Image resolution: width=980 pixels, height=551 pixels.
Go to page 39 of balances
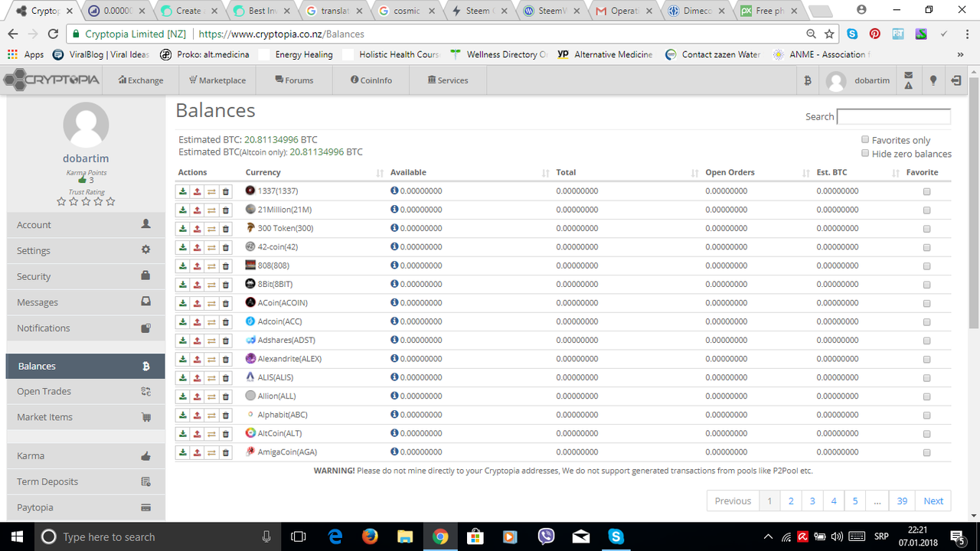[902, 500]
